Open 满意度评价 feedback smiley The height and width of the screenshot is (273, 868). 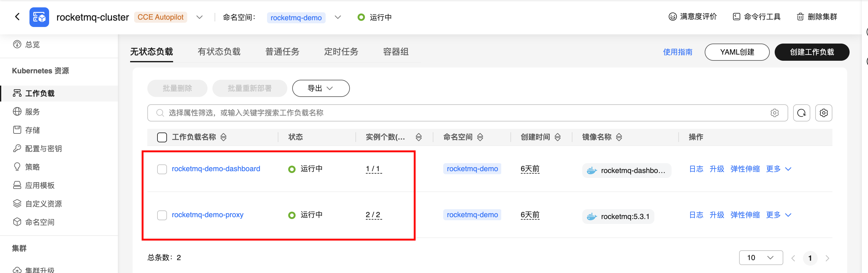(x=672, y=17)
